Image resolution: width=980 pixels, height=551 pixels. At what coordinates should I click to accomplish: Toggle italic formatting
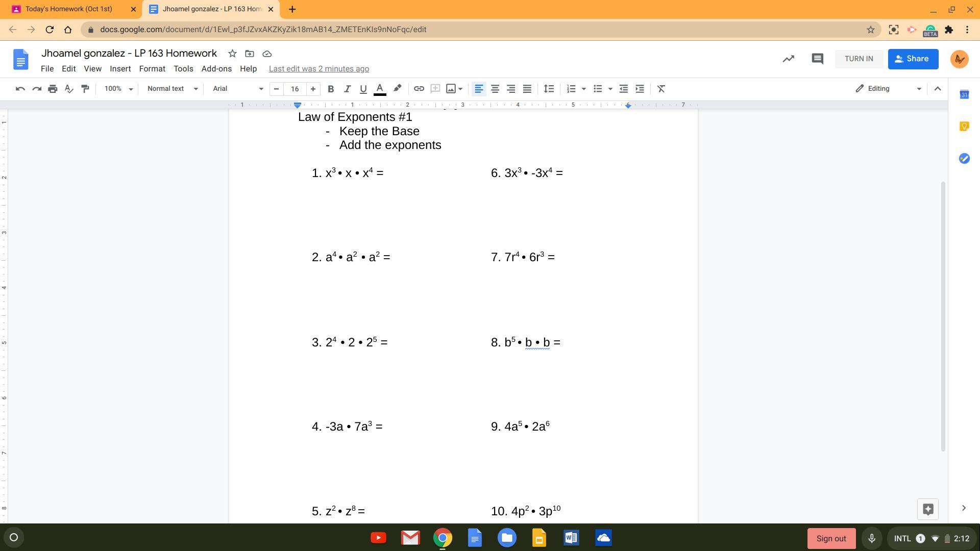click(347, 89)
